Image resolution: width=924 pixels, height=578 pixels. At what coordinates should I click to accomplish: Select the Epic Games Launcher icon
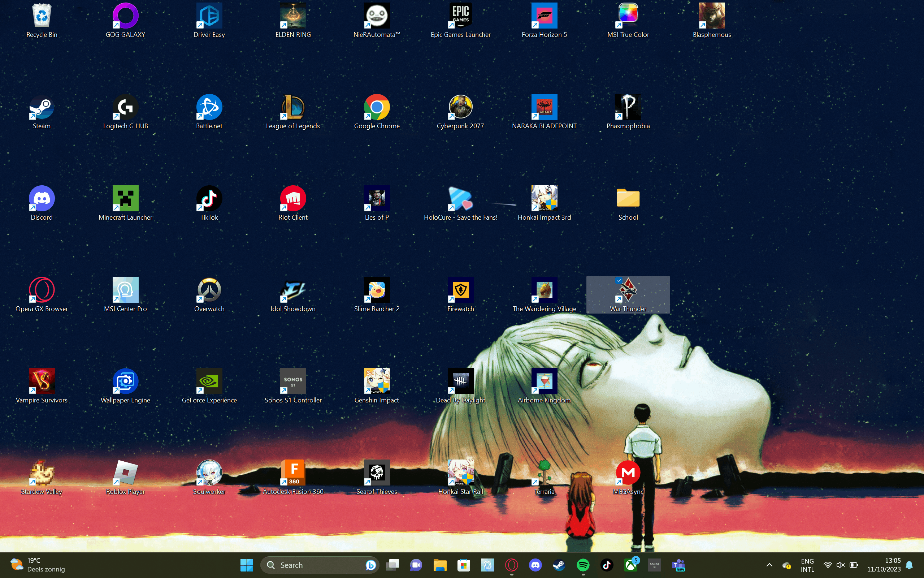(460, 20)
